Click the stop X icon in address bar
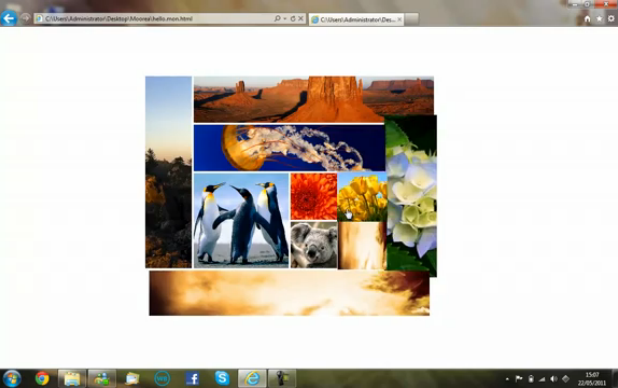Viewport: 618px width, 388px height. [x=301, y=19]
